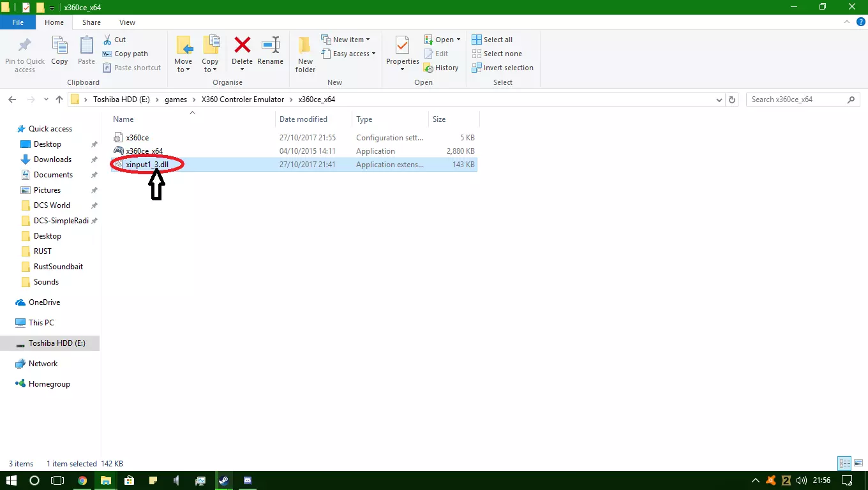This screenshot has width=868, height=490.
Task: Sort files by the Name column
Action: click(x=192, y=119)
